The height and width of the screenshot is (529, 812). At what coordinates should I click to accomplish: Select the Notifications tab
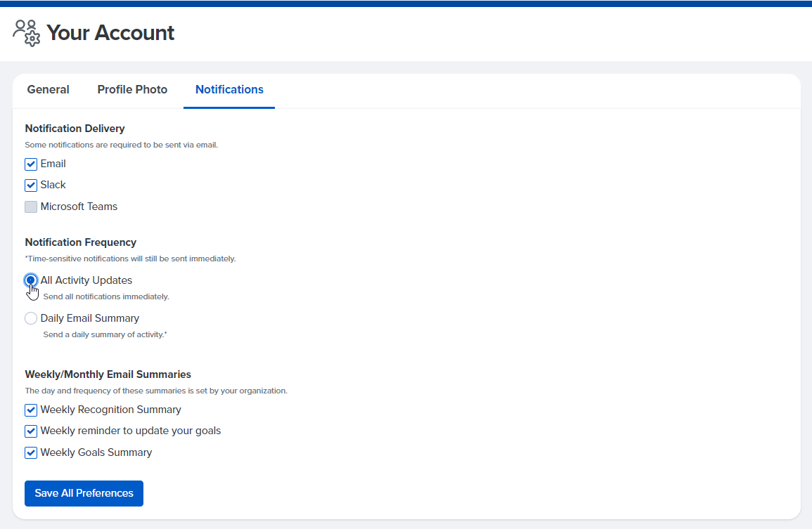[x=229, y=90]
